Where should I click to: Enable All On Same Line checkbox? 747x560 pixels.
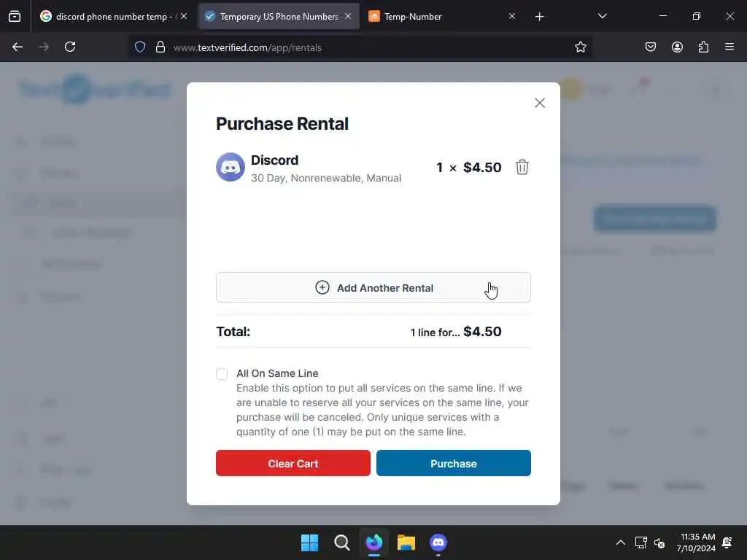click(222, 374)
